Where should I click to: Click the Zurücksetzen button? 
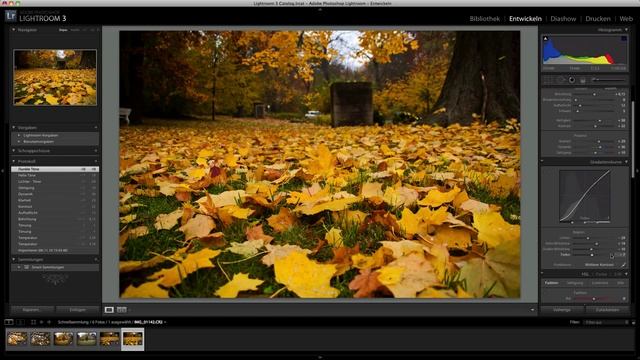[x=607, y=310]
